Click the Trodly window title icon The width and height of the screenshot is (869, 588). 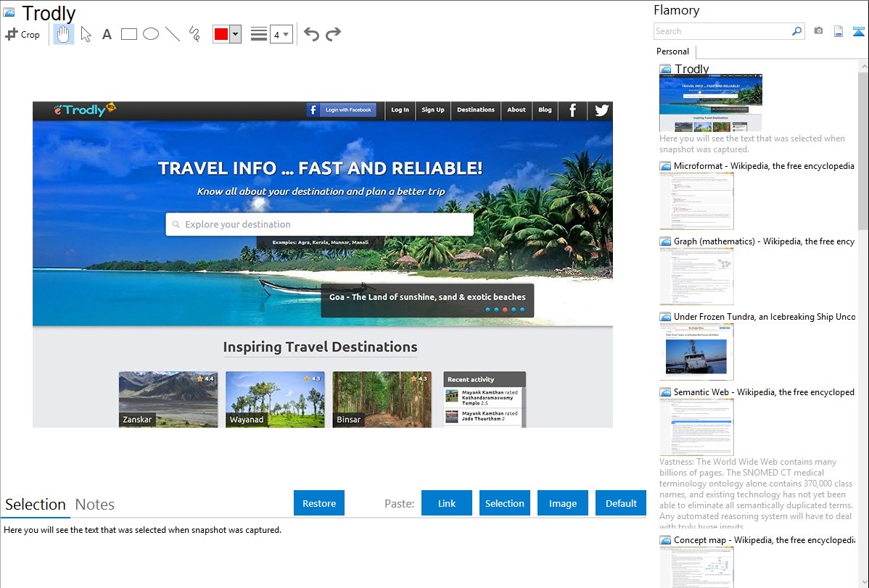click(9, 12)
